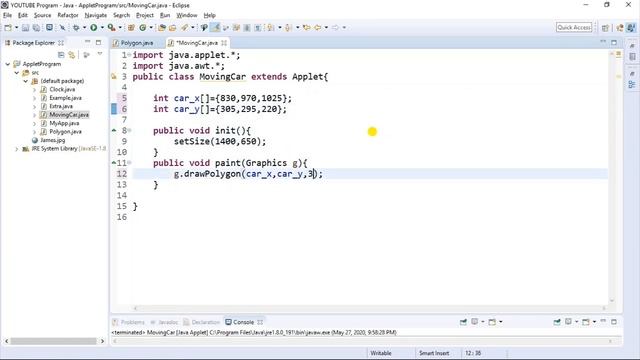Open the Run button dropdown arrow
640x360 pixels.
click(x=102, y=27)
